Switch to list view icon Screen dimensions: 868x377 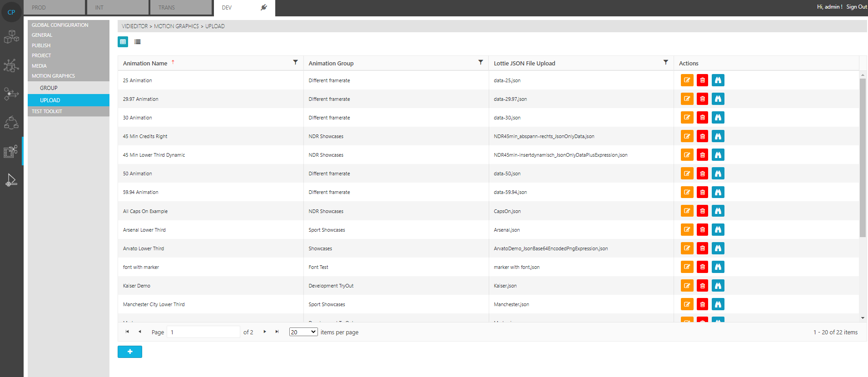tap(138, 42)
